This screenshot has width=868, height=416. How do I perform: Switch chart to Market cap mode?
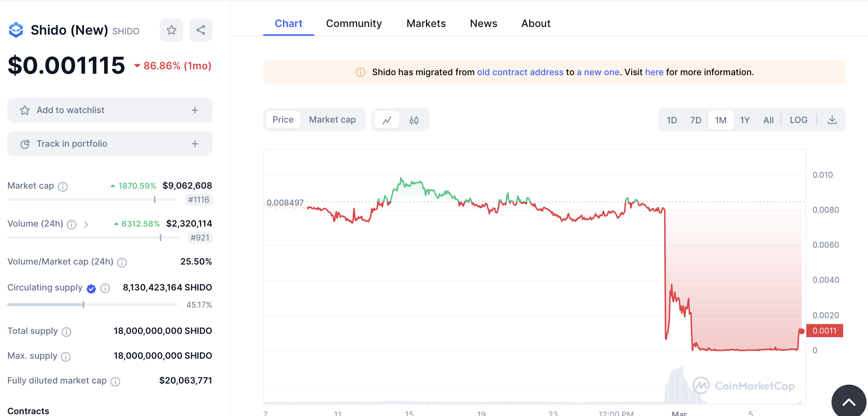[x=332, y=120]
